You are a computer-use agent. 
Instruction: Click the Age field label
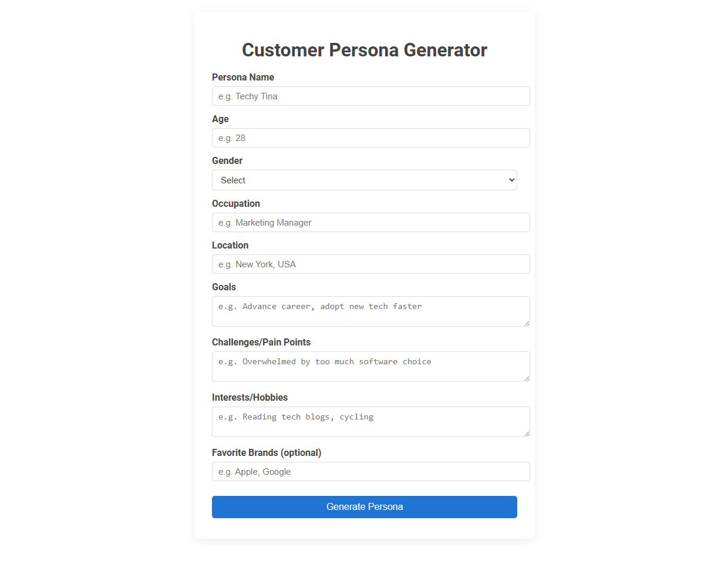click(220, 119)
